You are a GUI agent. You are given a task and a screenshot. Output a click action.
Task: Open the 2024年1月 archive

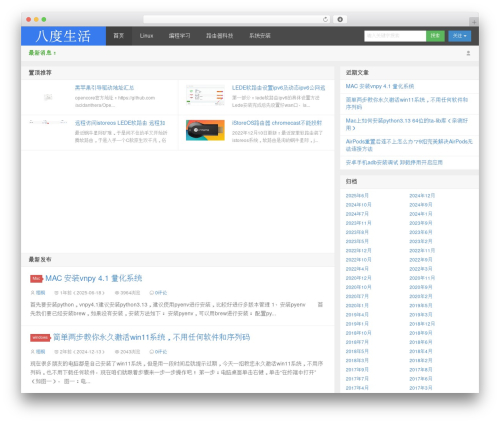tap(421, 214)
